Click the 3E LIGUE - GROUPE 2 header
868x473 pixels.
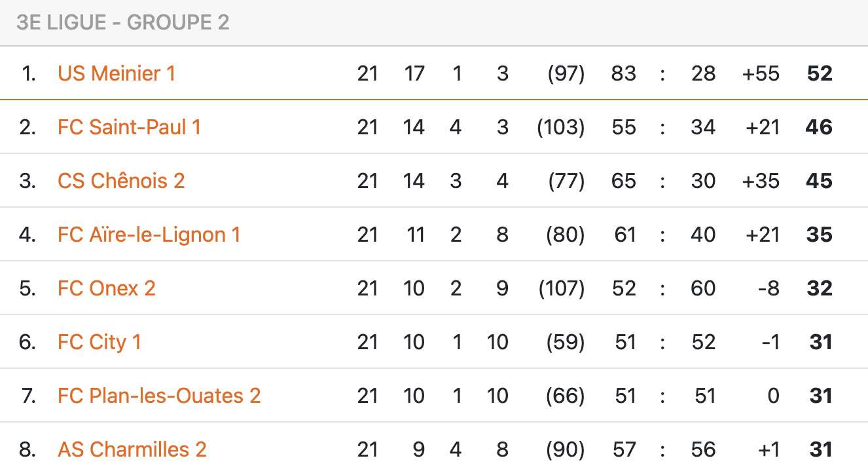pos(123,22)
